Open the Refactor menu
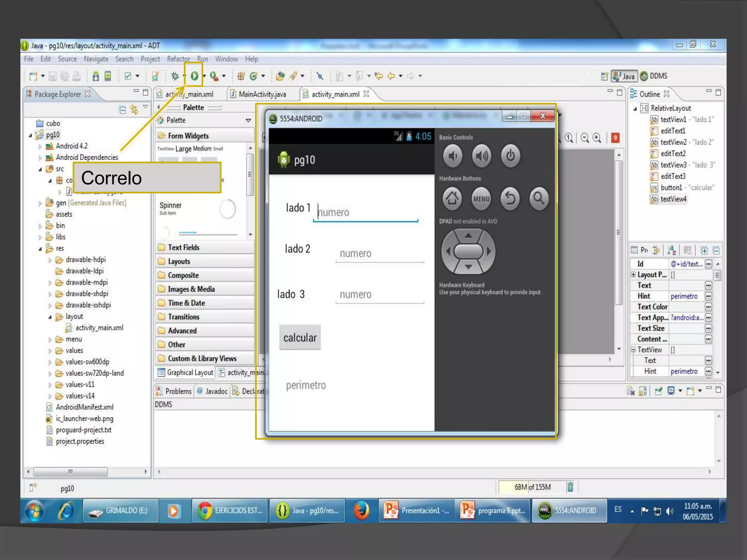 pyautogui.click(x=178, y=59)
